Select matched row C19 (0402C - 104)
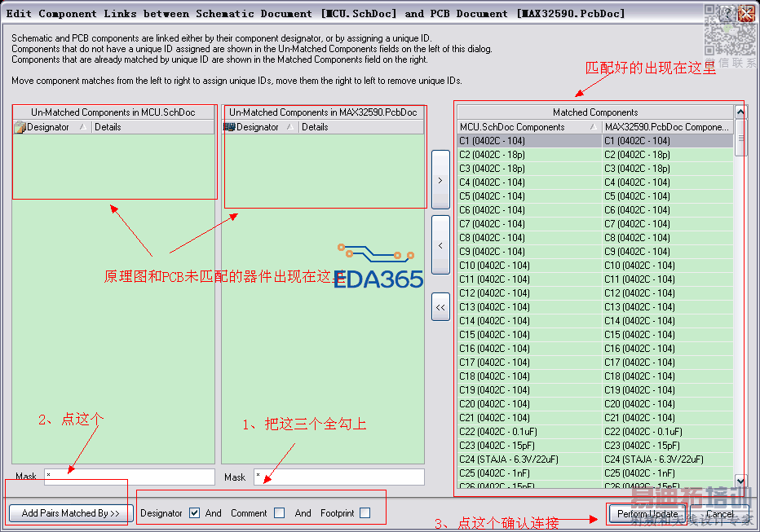Viewport: 760px width, 532px height. (x=595, y=390)
